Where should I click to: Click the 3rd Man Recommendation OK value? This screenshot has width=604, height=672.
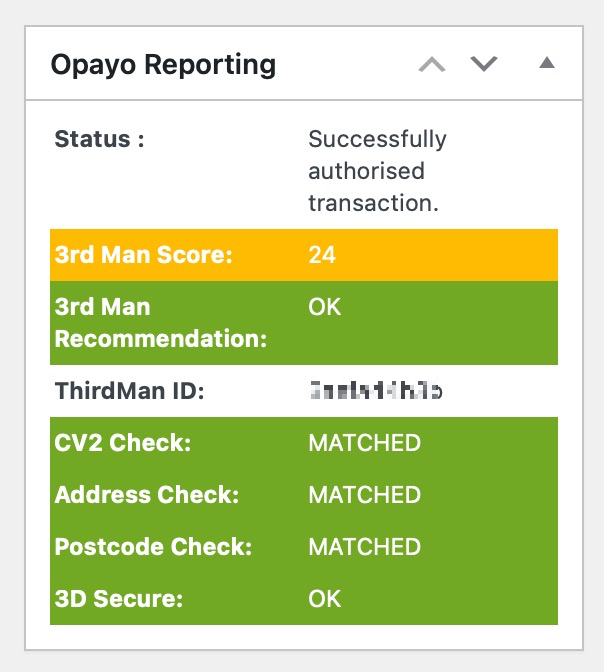pyautogui.click(x=325, y=307)
